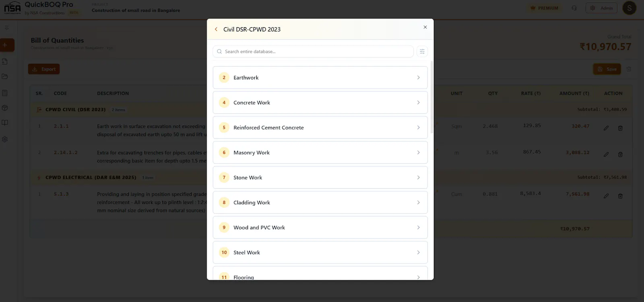
Task: Click the dialog's vertical scrollbar
Action: pyautogui.click(x=432, y=97)
